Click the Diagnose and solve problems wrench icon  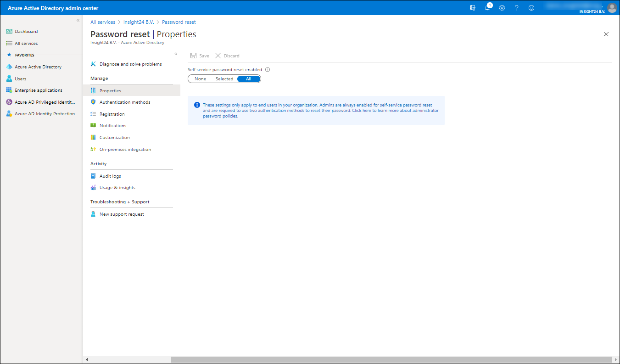pyautogui.click(x=93, y=64)
